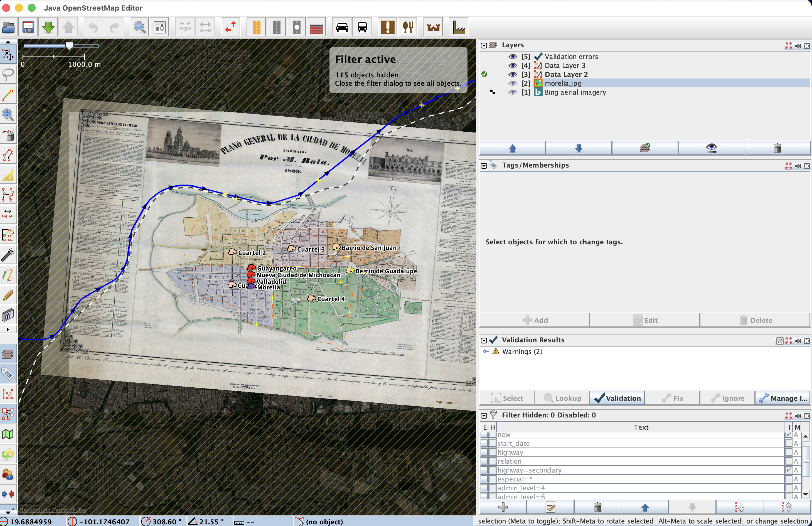Select the Lasso selection tool

[8, 74]
